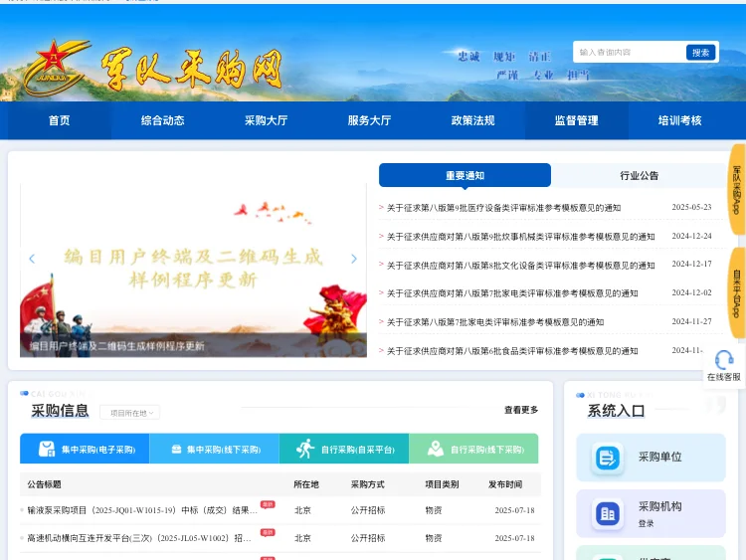Click the 公告标题 column header
The height and width of the screenshot is (560, 746).
[44, 484]
